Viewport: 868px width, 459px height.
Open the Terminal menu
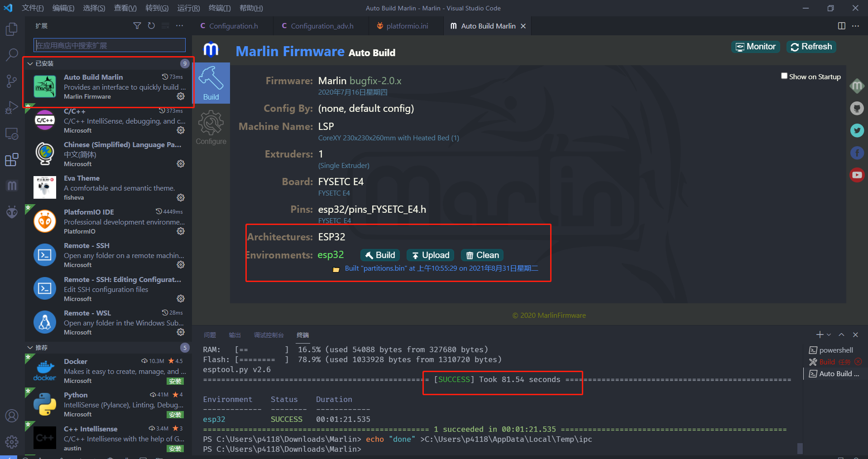click(220, 8)
